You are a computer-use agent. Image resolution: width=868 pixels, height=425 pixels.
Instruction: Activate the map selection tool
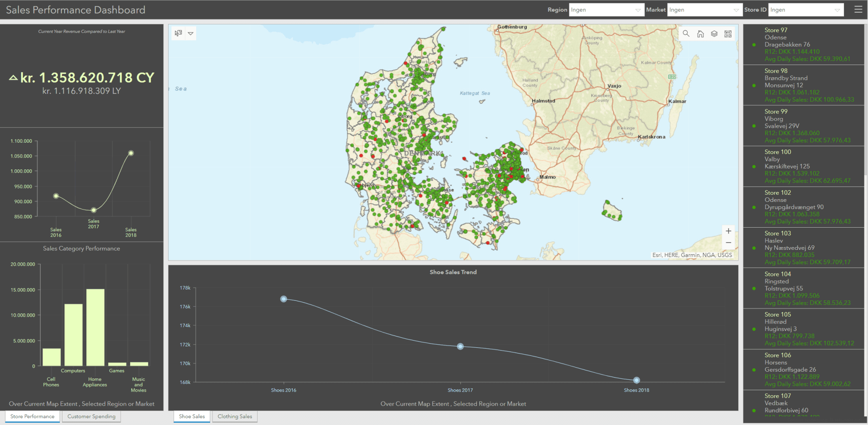(x=179, y=33)
